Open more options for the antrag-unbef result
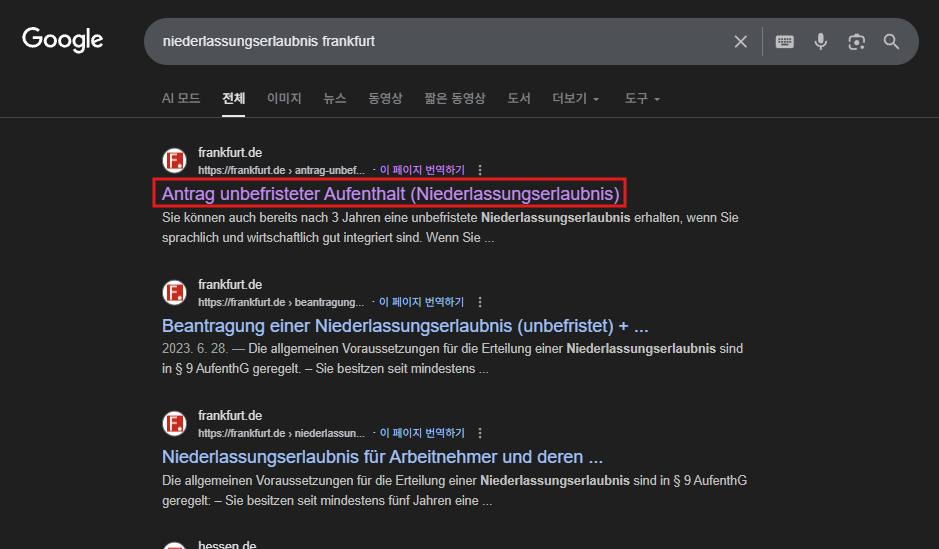The height and width of the screenshot is (549, 939). (480, 170)
